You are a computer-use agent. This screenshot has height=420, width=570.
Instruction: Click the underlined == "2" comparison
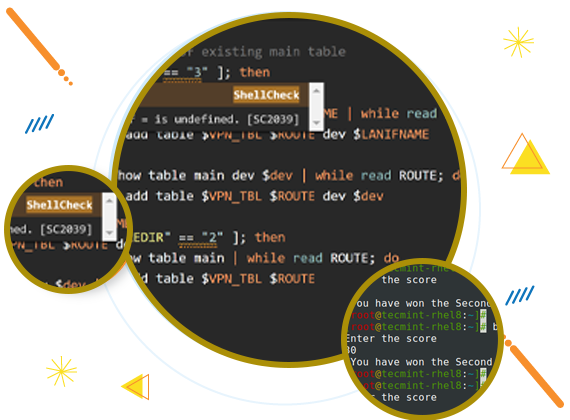tap(201, 238)
